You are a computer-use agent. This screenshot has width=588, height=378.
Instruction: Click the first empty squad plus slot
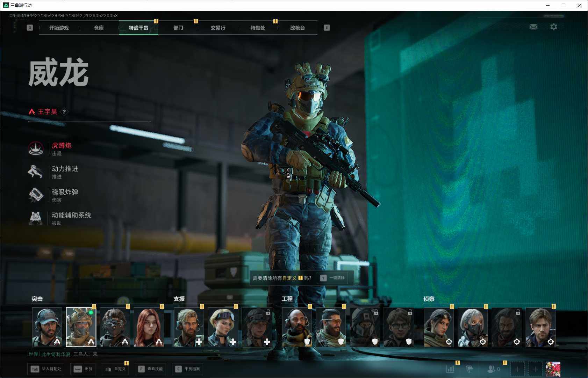pyautogui.click(x=518, y=369)
